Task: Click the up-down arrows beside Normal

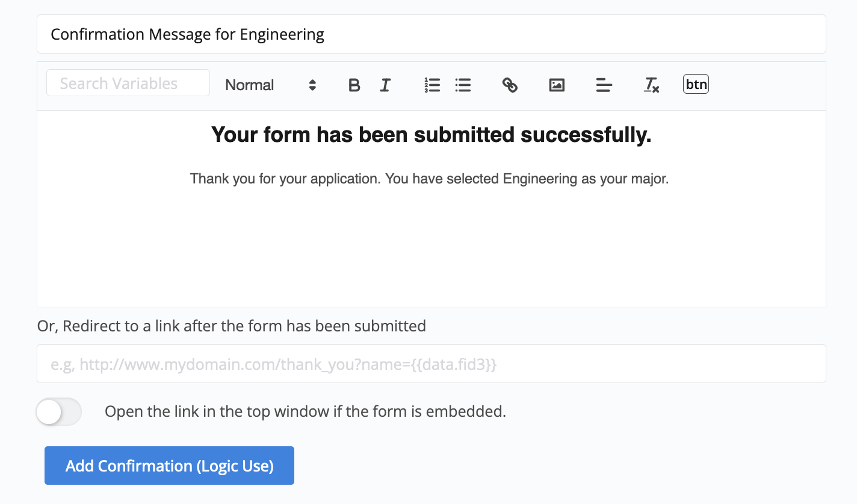Action: coord(312,85)
